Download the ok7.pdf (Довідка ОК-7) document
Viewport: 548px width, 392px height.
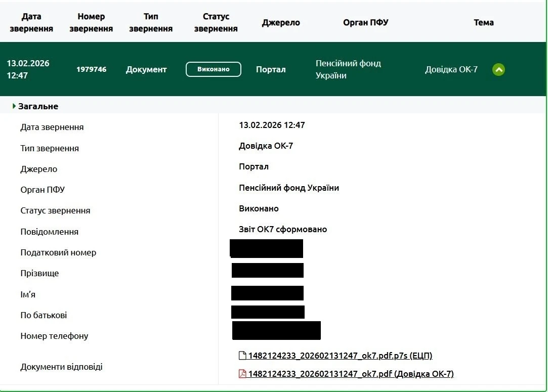pos(351,374)
